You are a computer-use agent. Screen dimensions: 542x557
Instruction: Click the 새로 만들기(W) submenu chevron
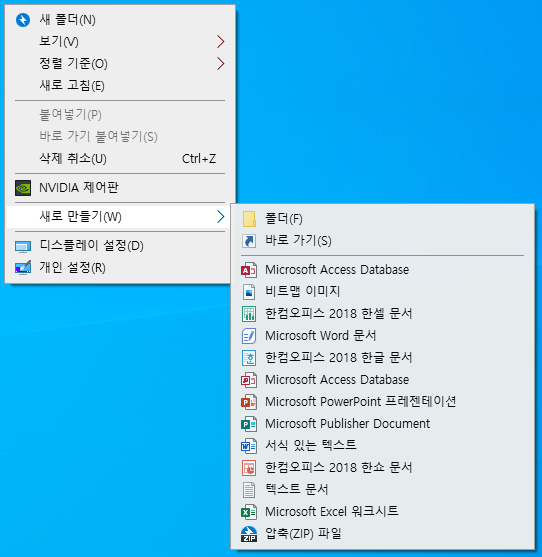[221, 217]
